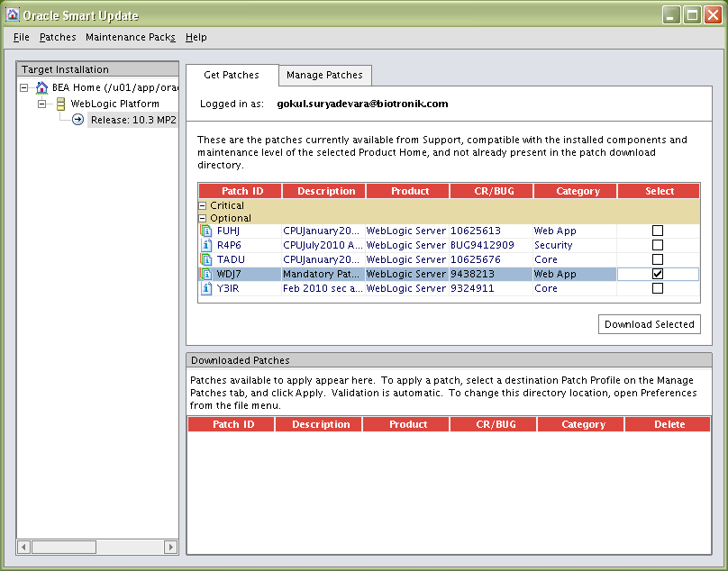Switch to the Manage Patches tab
Viewport: 728px width, 571px height.
(324, 76)
